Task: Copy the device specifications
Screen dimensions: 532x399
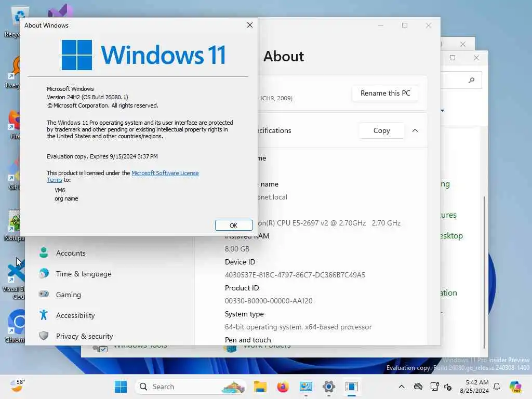Action: click(x=381, y=130)
